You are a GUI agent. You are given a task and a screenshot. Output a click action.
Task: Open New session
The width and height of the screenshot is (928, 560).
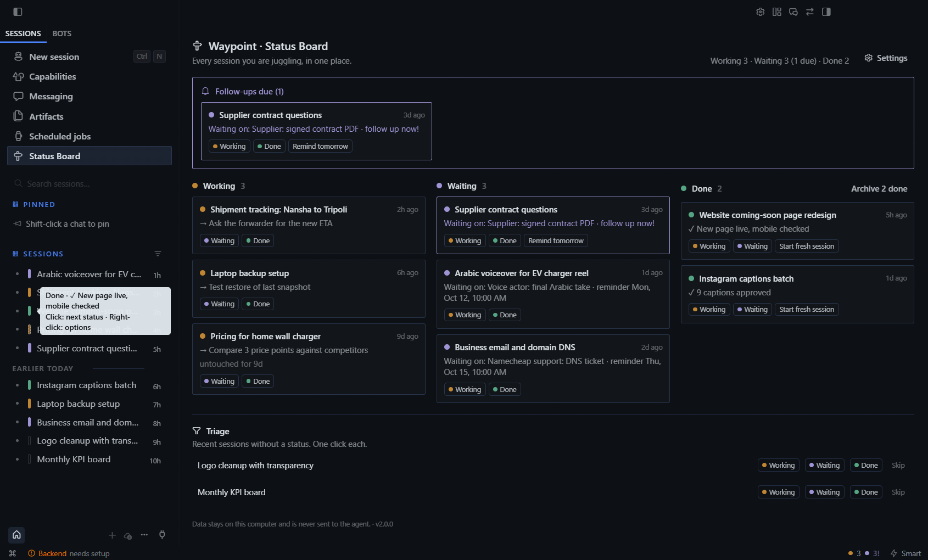(90, 57)
